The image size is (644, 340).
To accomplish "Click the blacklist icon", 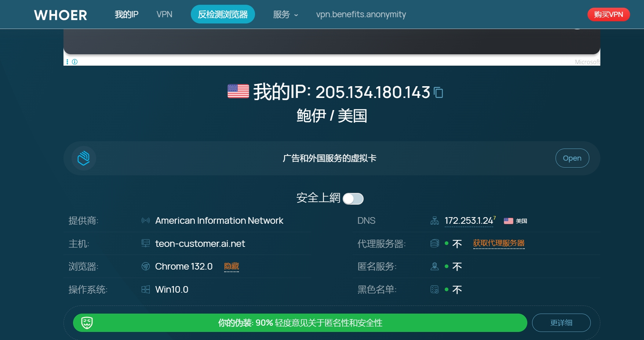I will 434,290.
